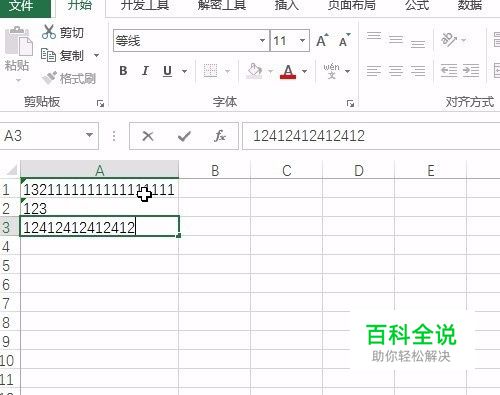Select all cells with the corner triangle

pos(12,170)
